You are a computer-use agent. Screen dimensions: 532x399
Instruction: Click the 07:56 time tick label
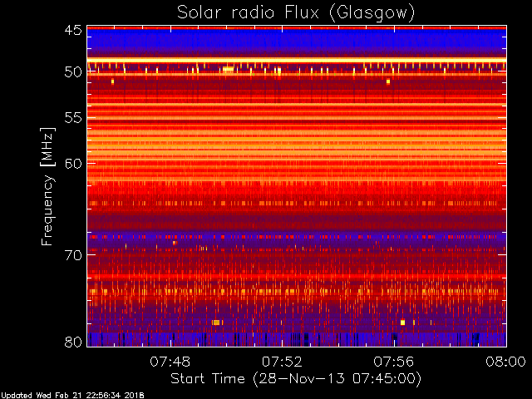point(394,362)
